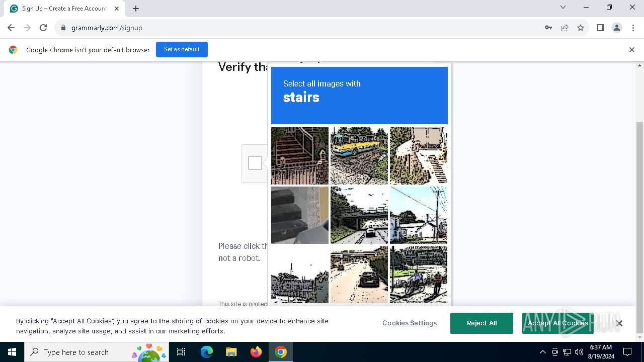Click the taskbar search box
The width and height of the screenshot is (644, 362).
pos(97,352)
